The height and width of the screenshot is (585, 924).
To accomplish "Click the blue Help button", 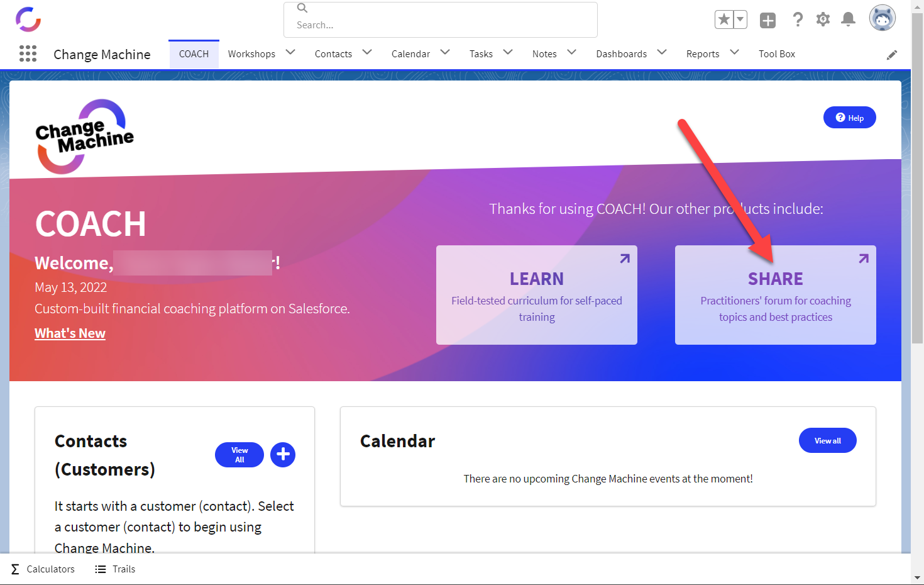I will (849, 118).
